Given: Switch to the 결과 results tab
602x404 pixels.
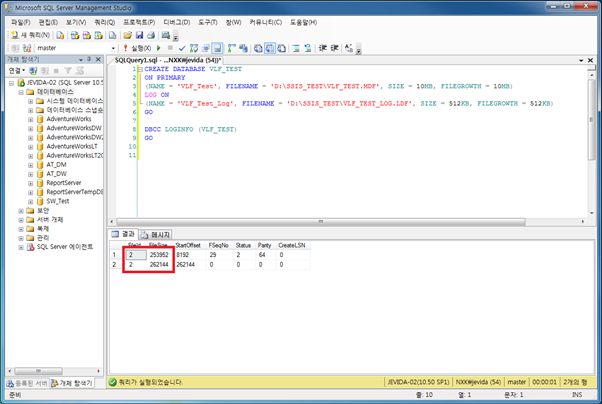Looking at the screenshot, I should 123,234.
